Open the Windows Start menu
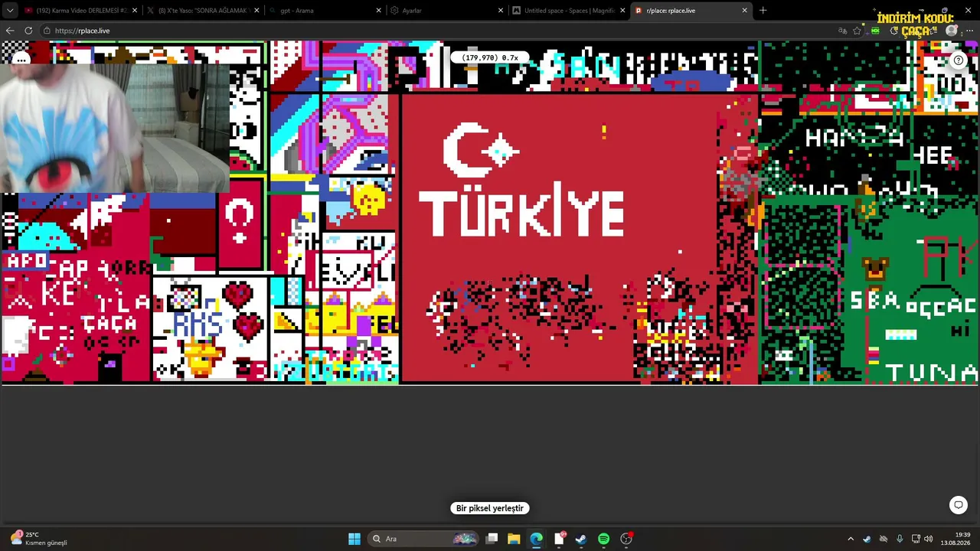 coord(354,539)
